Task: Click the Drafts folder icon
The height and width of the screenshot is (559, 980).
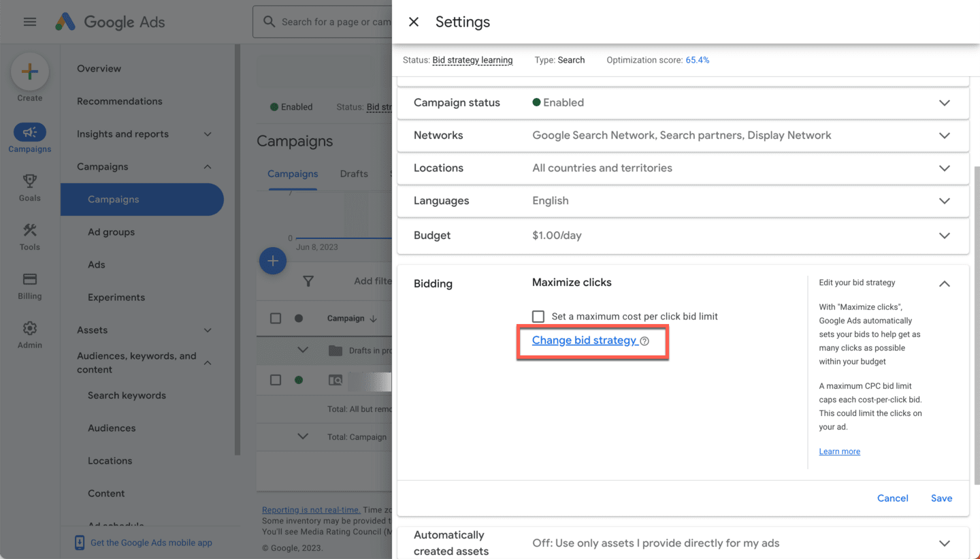Action: 335,351
